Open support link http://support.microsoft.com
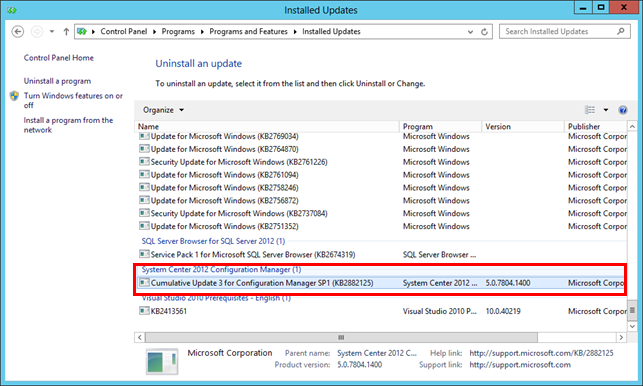Image resolution: width=643 pixels, height=386 pixels. [520, 365]
